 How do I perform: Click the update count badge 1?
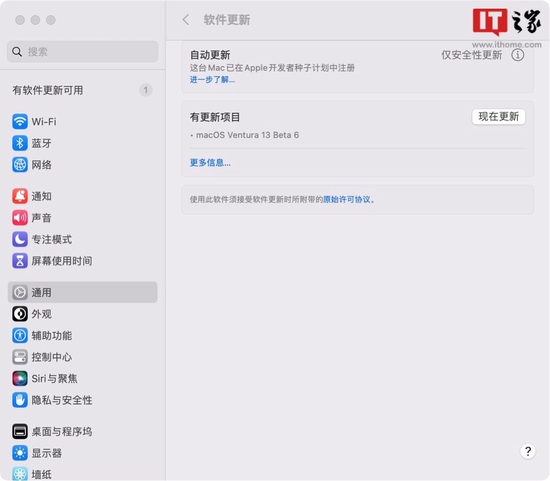146,90
